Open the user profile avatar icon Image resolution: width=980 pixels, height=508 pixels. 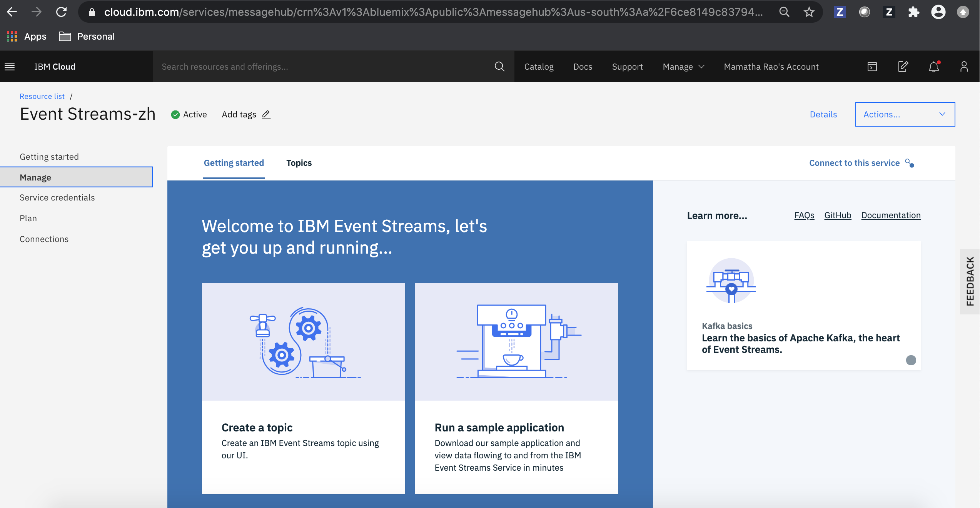point(964,67)
